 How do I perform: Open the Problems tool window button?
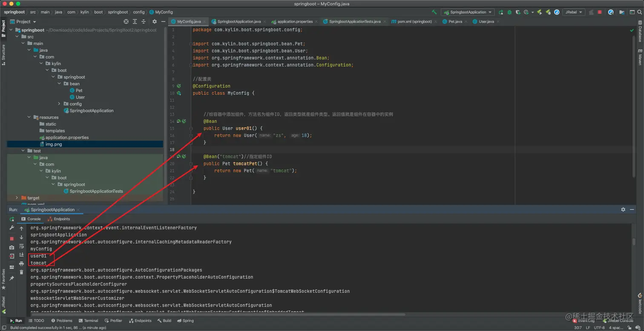(x=62, y=321)
